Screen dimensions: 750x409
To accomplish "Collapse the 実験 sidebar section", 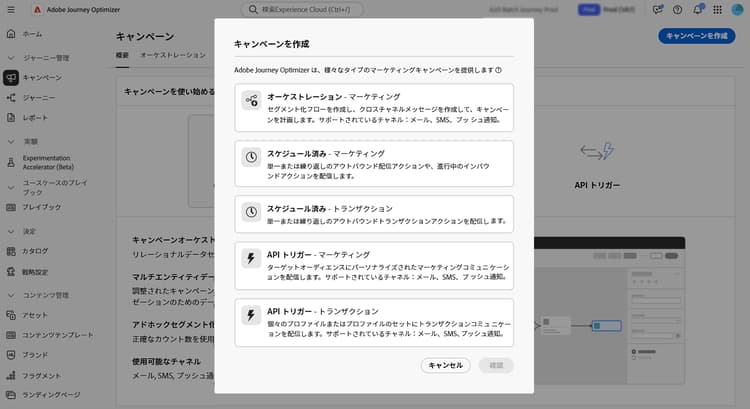I will pos(11,142).
